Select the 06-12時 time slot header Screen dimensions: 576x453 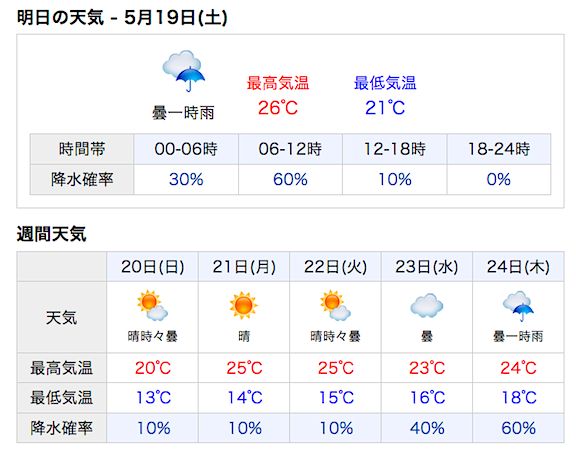point(290,149)
